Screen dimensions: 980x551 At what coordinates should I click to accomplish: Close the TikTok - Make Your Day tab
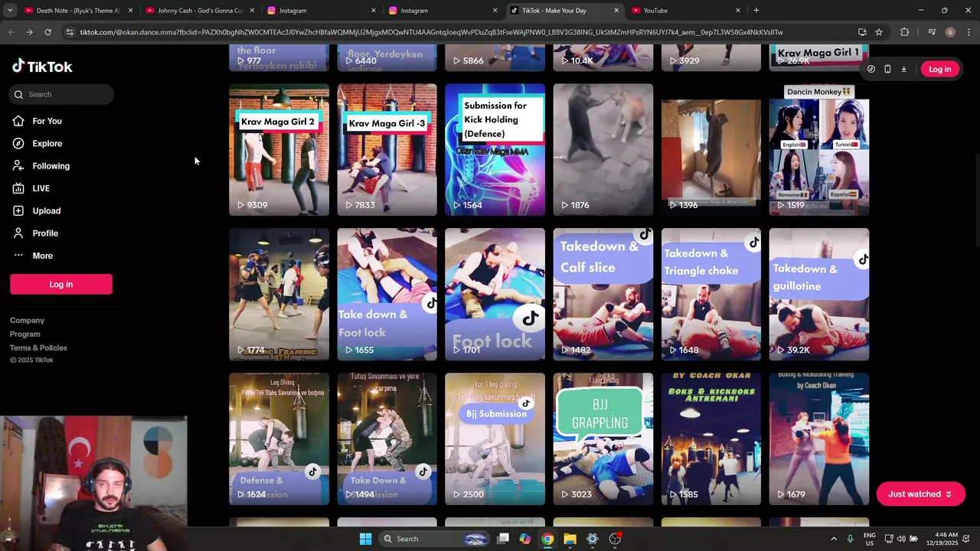pos(616,11)
